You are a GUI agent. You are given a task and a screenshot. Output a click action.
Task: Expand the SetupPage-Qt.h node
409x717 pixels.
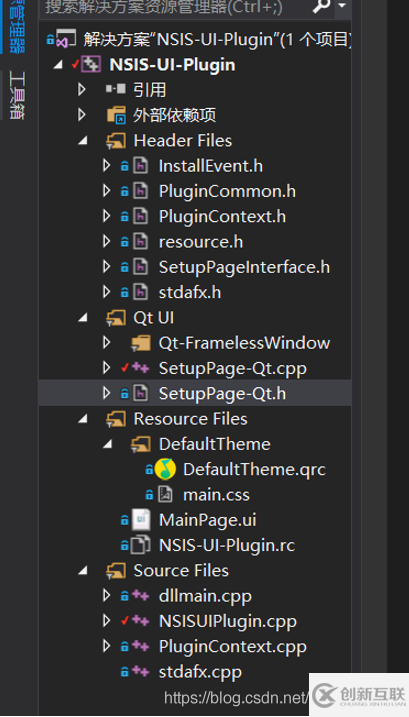tap(107, 393)
